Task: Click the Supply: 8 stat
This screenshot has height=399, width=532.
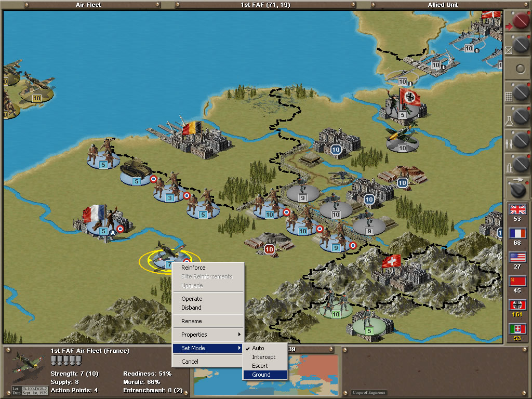Action: 64,382
